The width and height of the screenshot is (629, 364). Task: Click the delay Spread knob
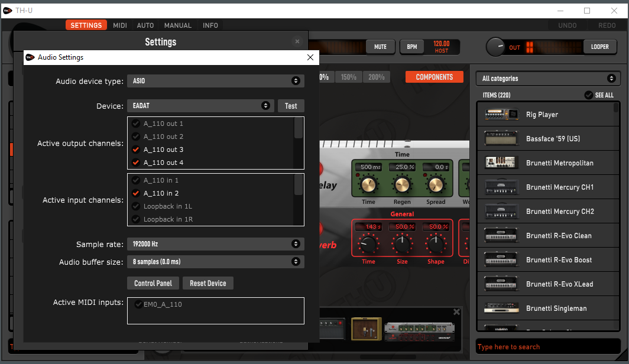(x=436, y=184)
